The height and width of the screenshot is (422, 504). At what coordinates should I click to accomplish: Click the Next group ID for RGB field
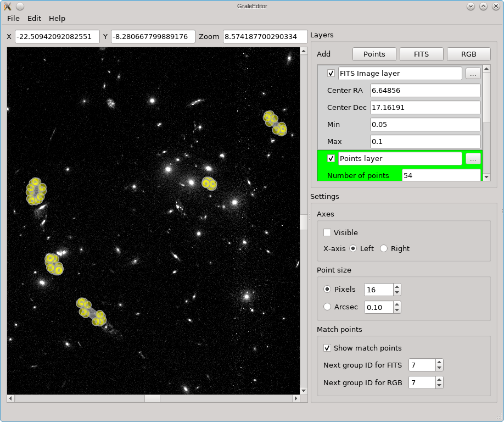422,383
